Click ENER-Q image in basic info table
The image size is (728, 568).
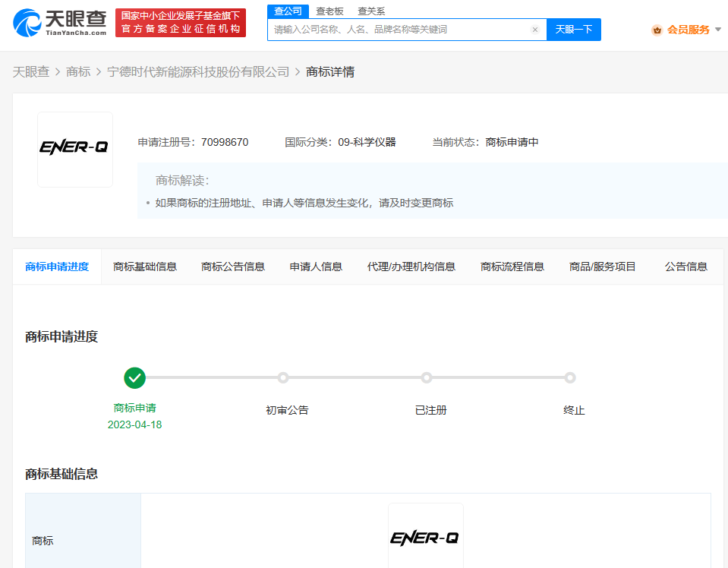coord(425,538)
